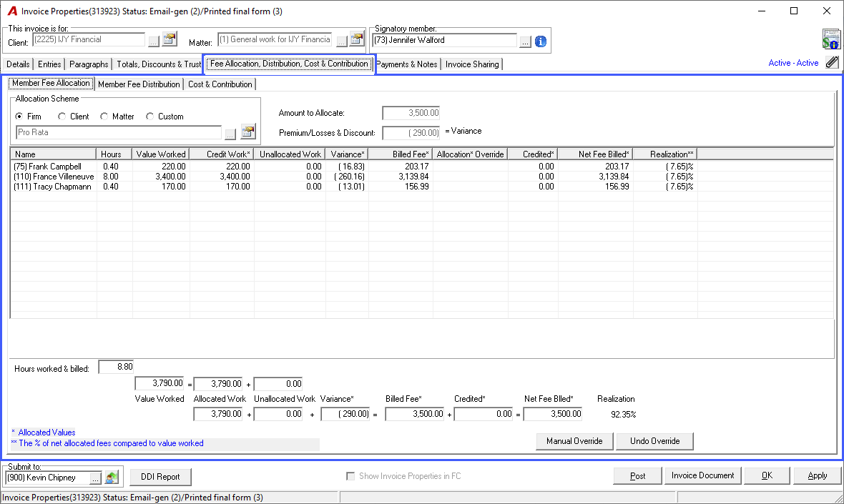Go to the Paragraphs tab
The width and height of the screenshot is (844, 504).
pyautogui.click(x=89, y=64)
